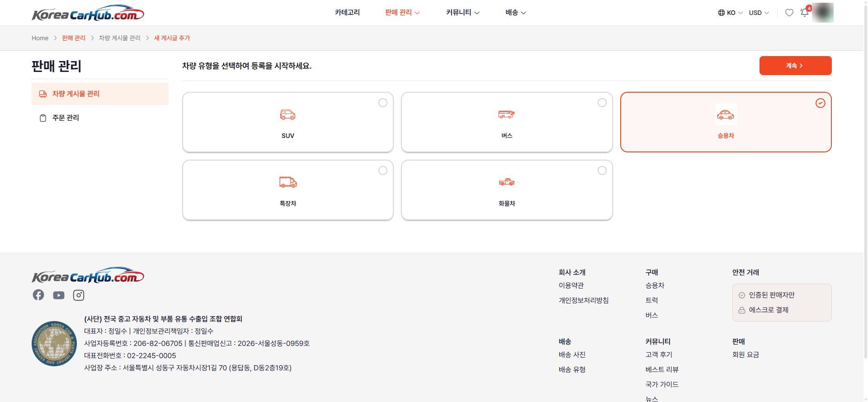
Task: Open the wishlist heart icon
Action: [x=789, y=13]
